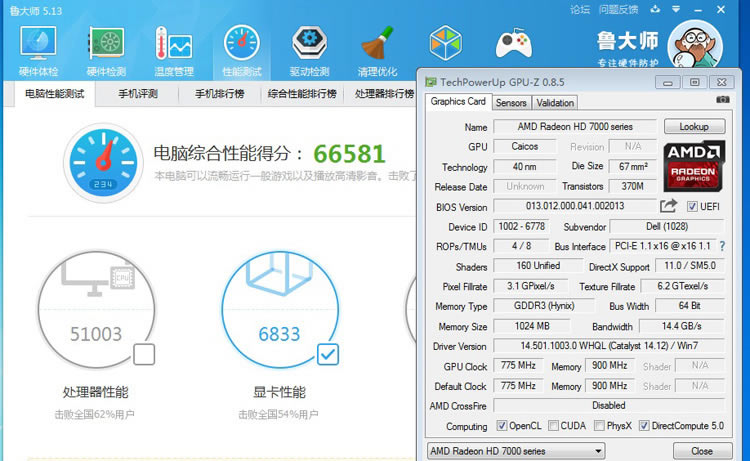Open the 论坛 forum link
Viewport: 750px width, 461px height.
tap(580, 10)
